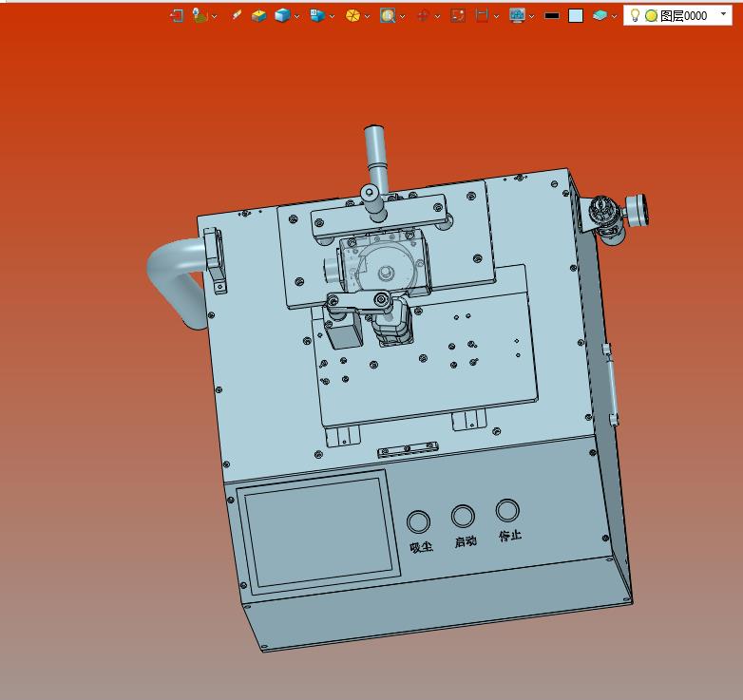The width and height of the screenshot is (743, 700).
Task: Click the blue cube display mode icon
Action: [282, 15]
